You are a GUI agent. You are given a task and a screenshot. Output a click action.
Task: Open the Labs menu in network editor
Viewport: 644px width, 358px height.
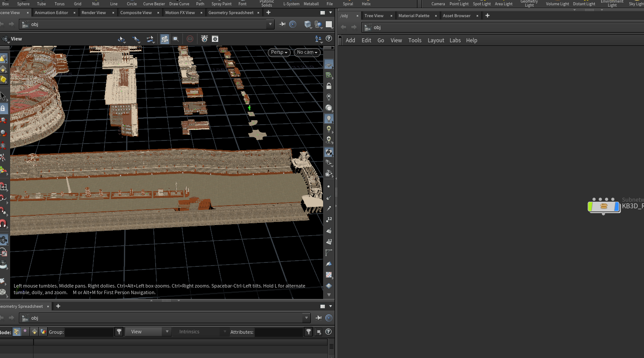pos(455,40)
